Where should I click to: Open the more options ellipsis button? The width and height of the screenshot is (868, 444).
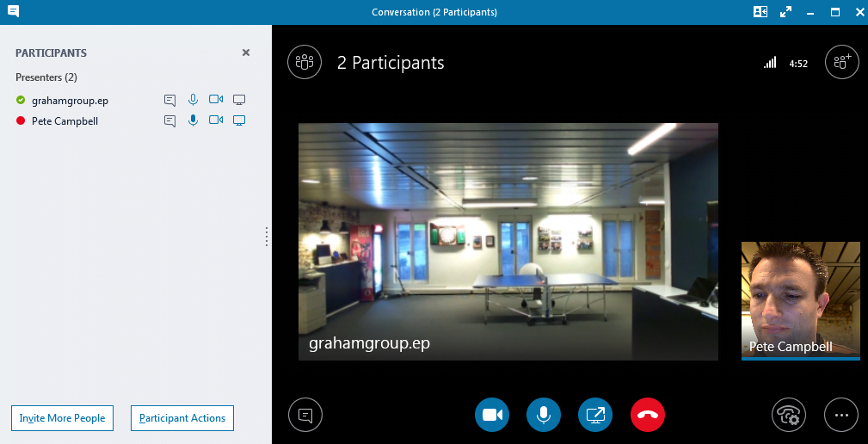(841, 415)
